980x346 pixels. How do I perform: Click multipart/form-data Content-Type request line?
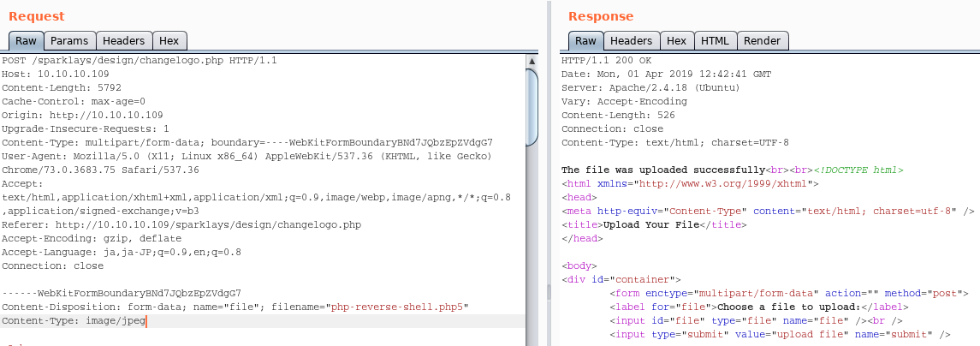(247, 143)
